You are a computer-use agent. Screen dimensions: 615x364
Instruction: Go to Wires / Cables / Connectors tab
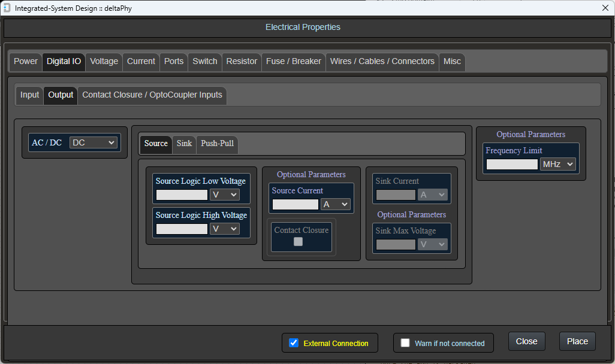[x=382, y=61]
